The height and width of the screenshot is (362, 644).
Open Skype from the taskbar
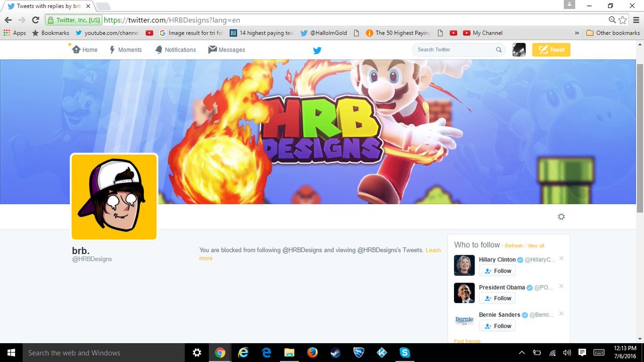click(405, 352)
